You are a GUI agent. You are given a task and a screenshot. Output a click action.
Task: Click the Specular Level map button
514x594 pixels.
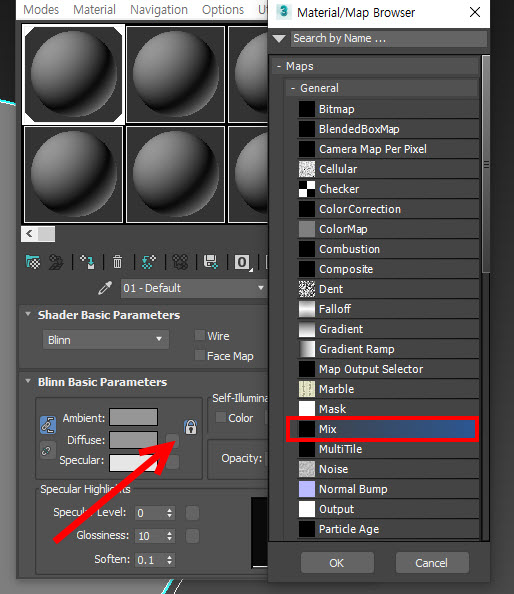point(192,513)
